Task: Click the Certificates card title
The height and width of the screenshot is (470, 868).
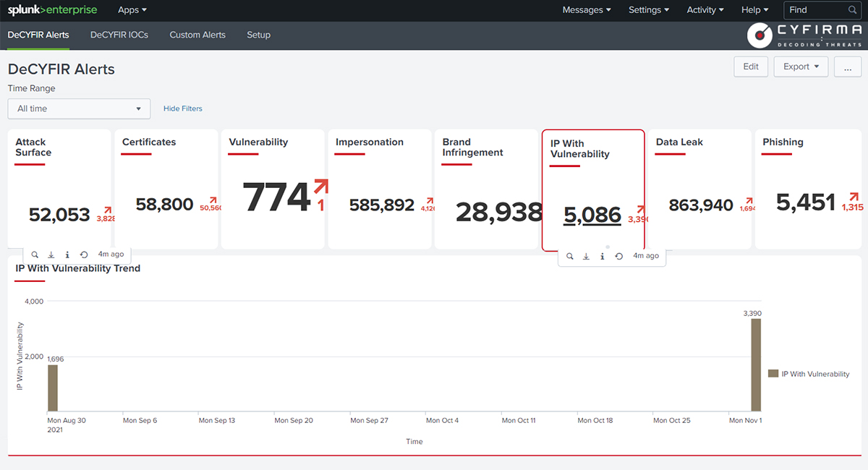Action: coord(149,142)
